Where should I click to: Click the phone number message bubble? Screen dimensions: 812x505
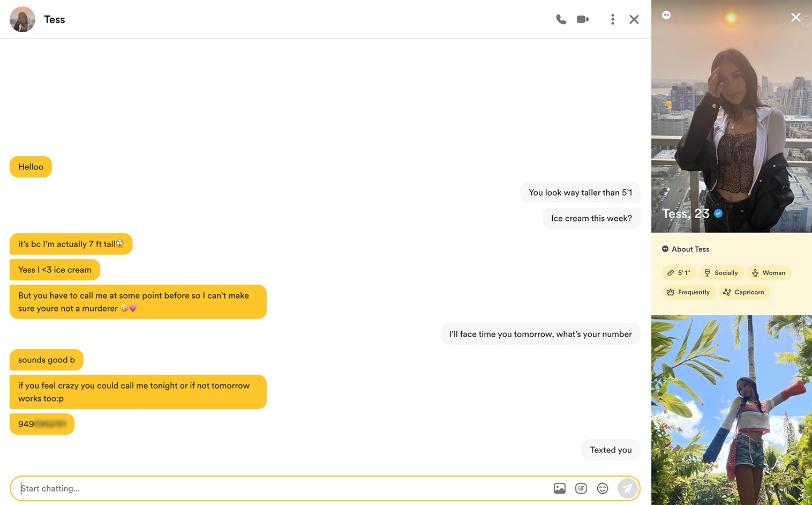42,424
